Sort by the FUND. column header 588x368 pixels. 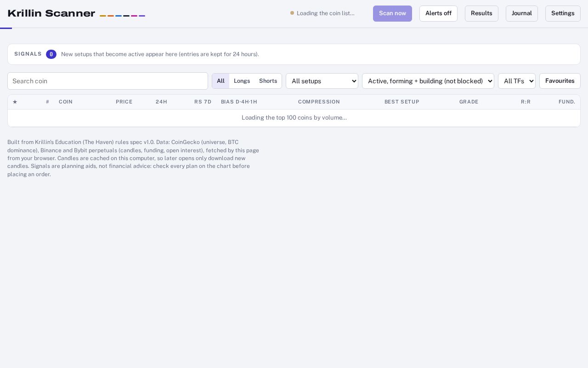pos(567,102)
